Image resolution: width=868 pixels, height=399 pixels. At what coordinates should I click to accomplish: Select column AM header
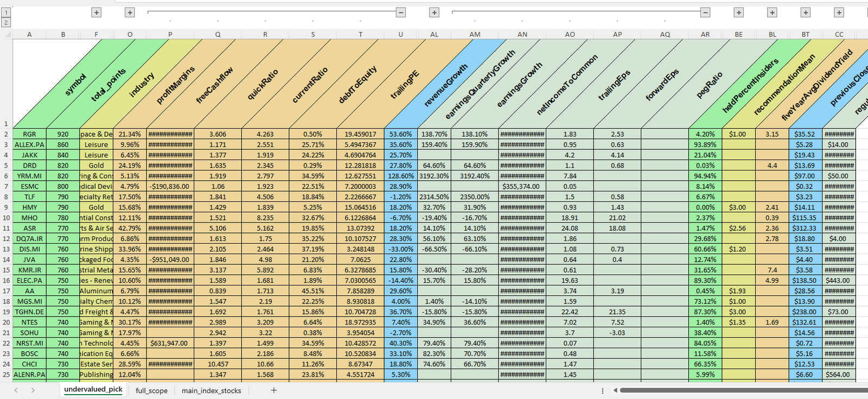[475, 34]
